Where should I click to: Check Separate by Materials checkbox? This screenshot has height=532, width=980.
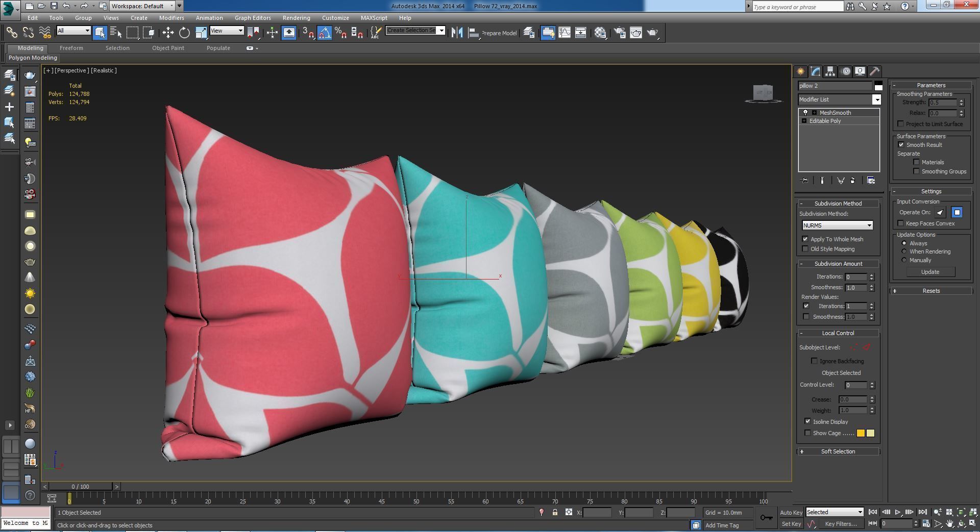click(916, 162)
